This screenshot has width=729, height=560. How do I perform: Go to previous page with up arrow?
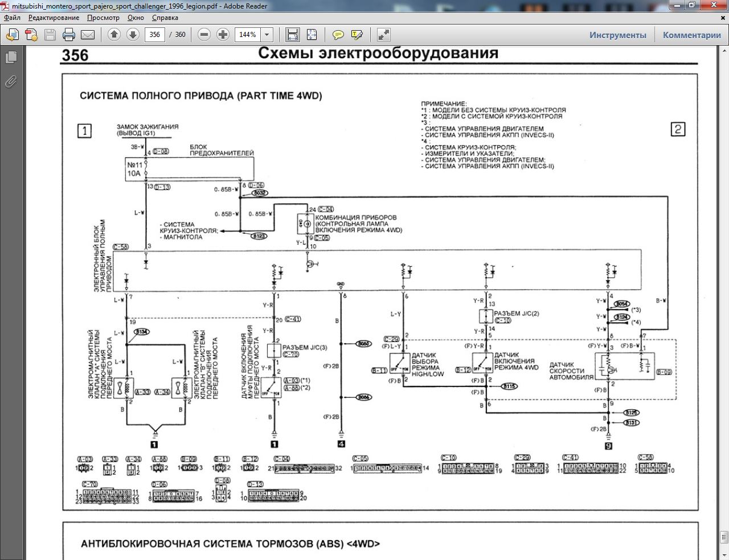click(114, 35)
